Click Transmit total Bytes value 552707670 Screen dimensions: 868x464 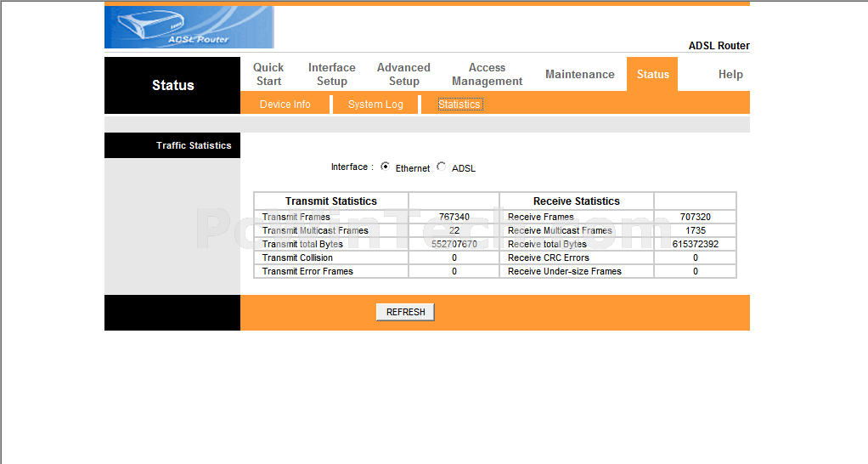click(454, 244)
